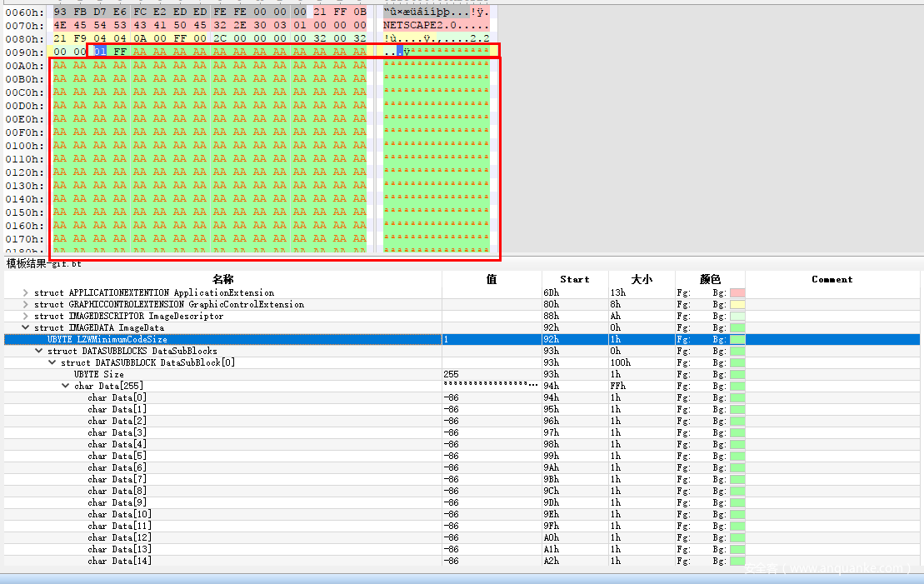Collapse the DataSubBlock[0] struct
This screenshot has height=584, width=924.
[x=52, y=362]
